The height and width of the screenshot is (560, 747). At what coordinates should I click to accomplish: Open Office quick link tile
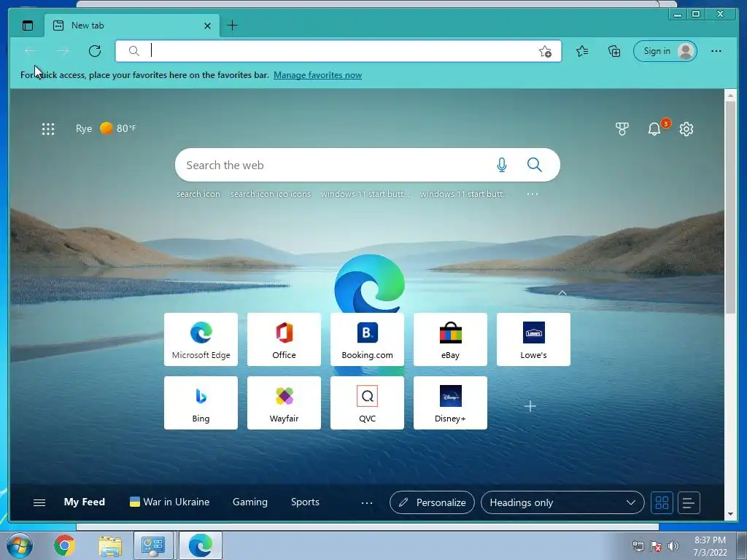point(284,340)
